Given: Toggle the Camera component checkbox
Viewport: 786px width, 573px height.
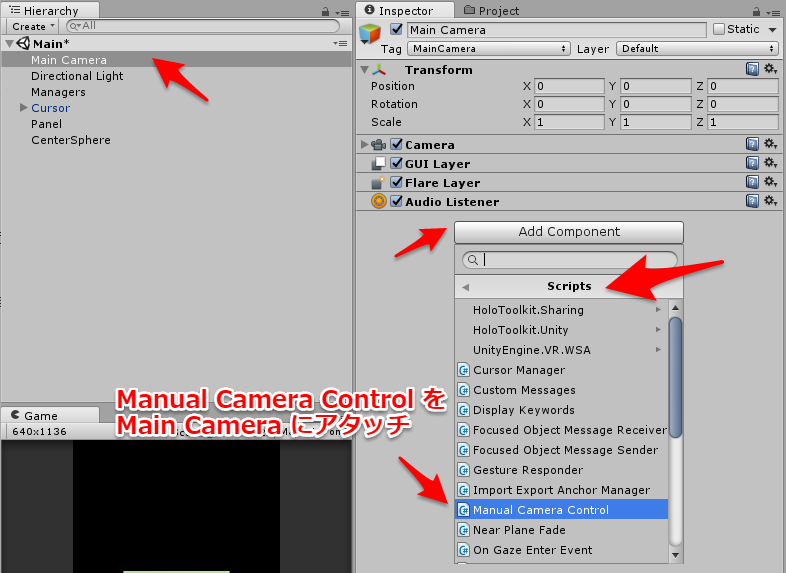Looking at the screenshot, I should point(397,144).
